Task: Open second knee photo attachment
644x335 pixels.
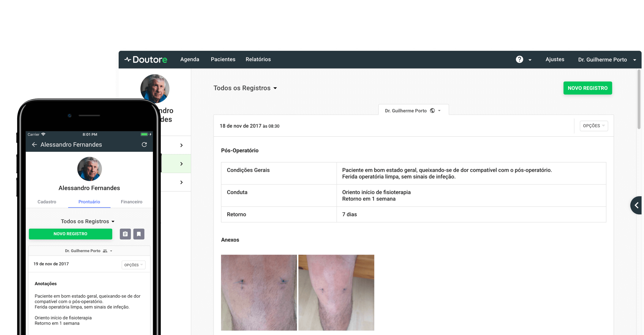Action: click(336, 292)
